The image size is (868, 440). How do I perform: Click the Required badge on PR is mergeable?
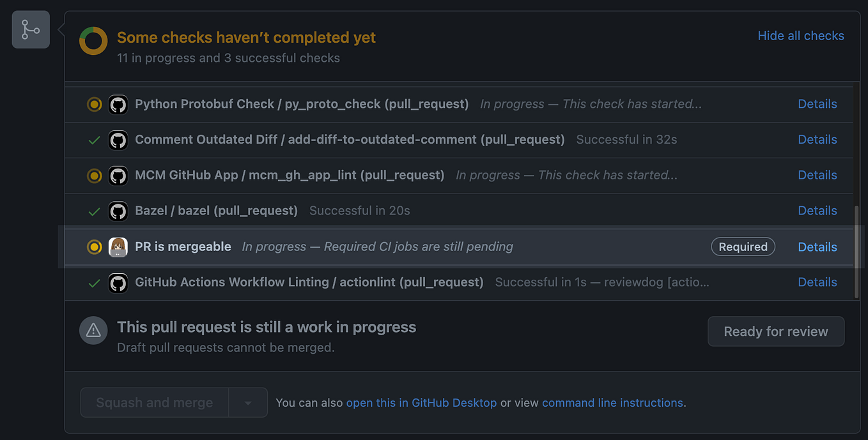[743, 247]
